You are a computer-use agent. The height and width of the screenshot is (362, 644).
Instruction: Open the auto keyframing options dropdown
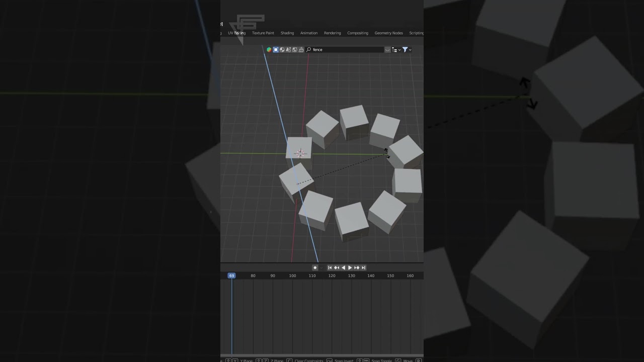tap(321, 268)
